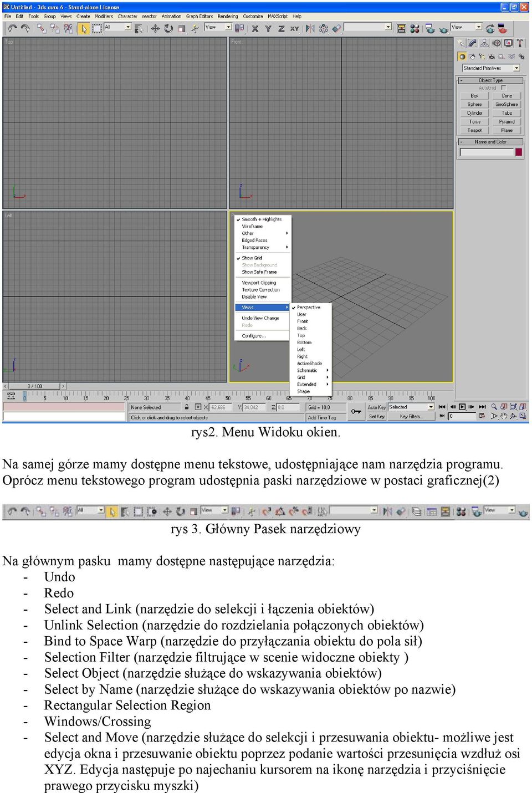Toggle Smooth + Highlights in viewport menu

262,219
